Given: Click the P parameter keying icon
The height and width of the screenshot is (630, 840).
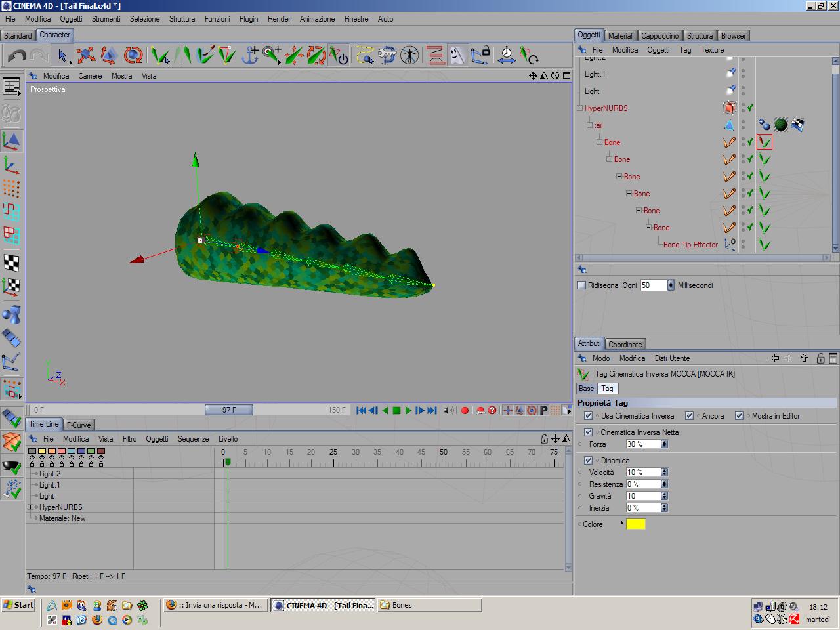Looking at the screenshot, I should tap(543, 410).
